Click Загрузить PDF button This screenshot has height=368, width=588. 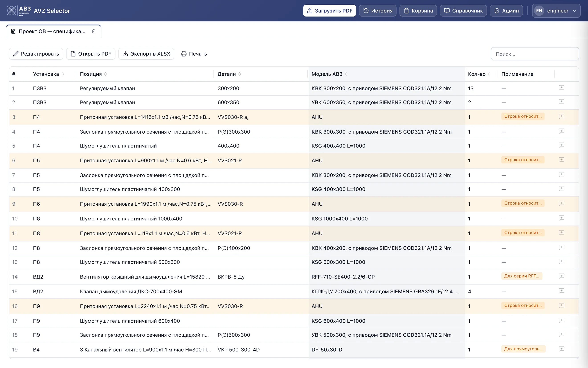click(x=329, y=11)
